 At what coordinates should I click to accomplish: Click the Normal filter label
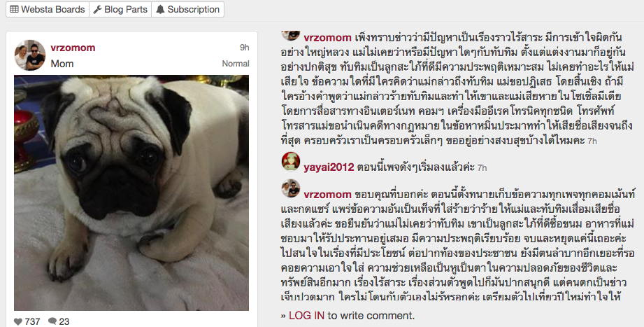coord(236,64)
